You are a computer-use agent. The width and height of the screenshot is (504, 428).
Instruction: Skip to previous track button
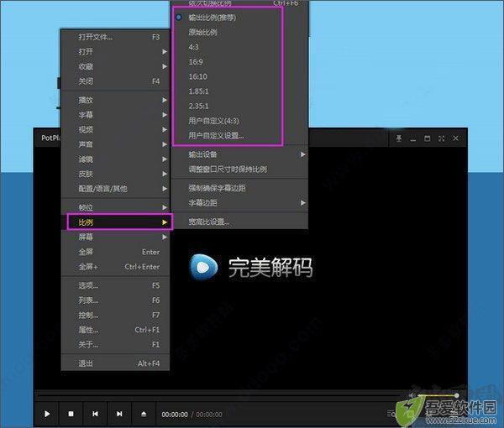(x=95, y=414)
